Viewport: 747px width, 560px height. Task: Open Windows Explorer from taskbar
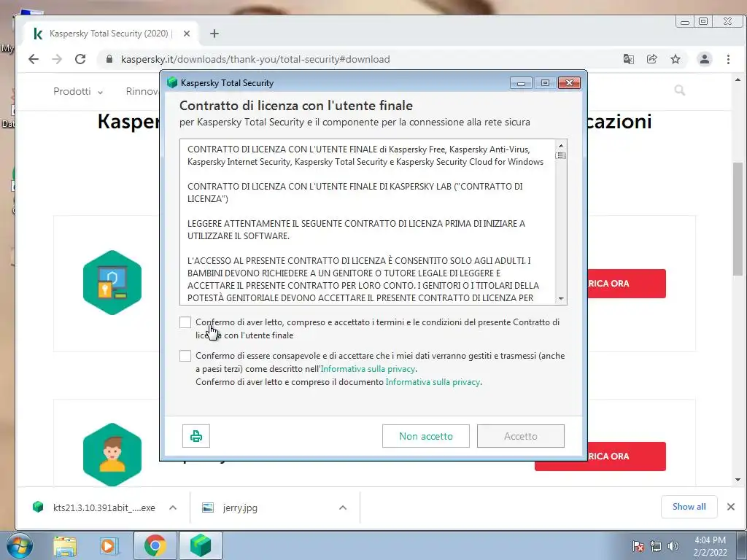tap(65, 546)
